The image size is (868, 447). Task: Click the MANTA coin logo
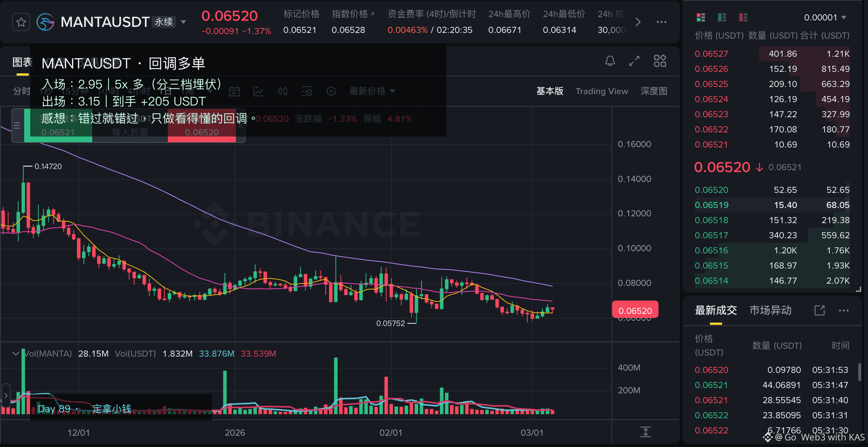[x=45, y=22]
